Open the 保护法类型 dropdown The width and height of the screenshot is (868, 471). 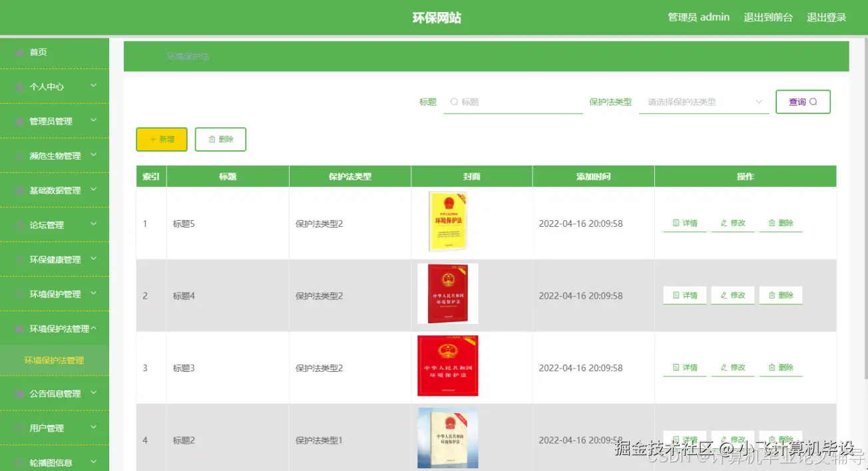pos(704,102)
